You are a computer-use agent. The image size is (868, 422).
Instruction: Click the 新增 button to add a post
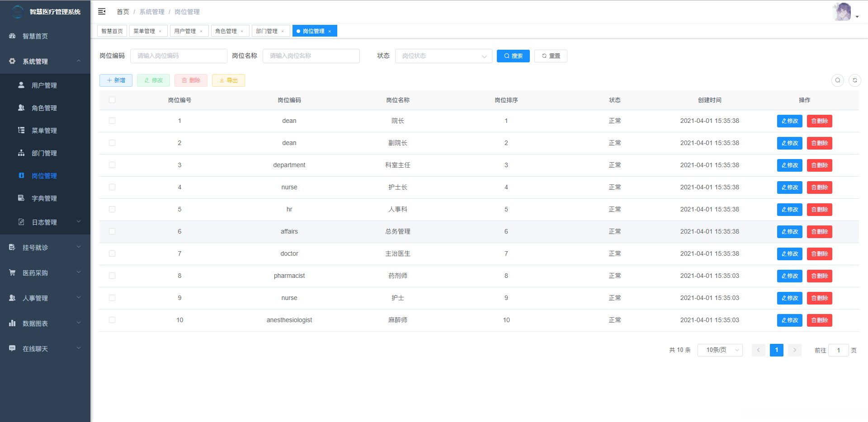[116, 80]
